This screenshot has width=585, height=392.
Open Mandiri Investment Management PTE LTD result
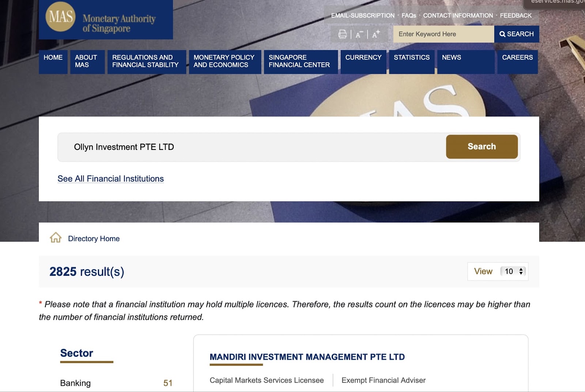pyautogui.click(x=307, y=357)
